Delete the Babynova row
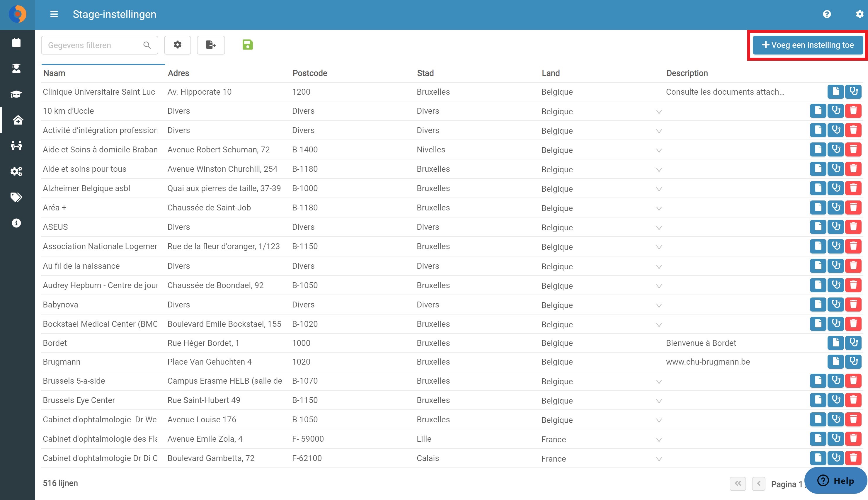 pyautogui.click(x=853, y=304)
